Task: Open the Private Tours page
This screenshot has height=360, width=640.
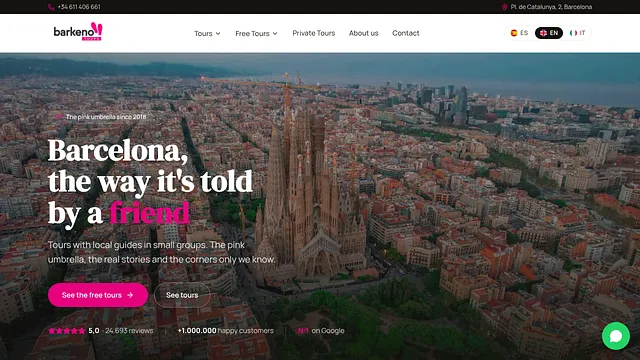Action: (313, 33)
